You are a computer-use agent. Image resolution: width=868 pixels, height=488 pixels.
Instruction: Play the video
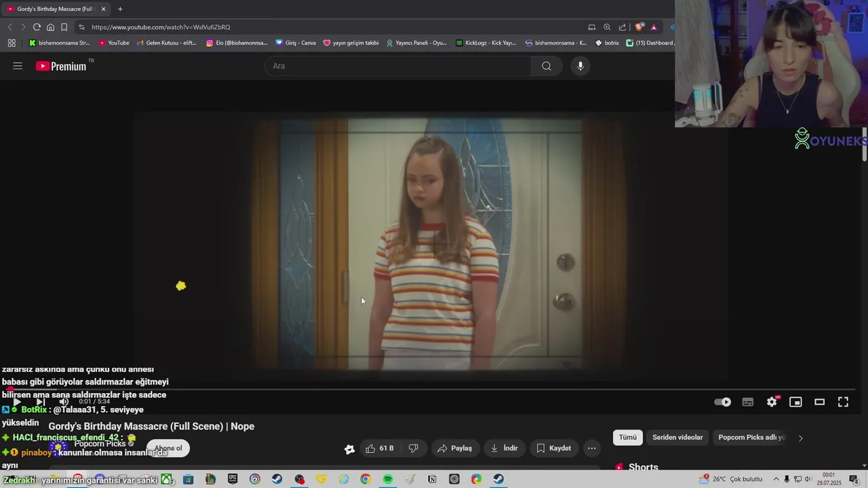pyautogui.click(x=17, y=402)
